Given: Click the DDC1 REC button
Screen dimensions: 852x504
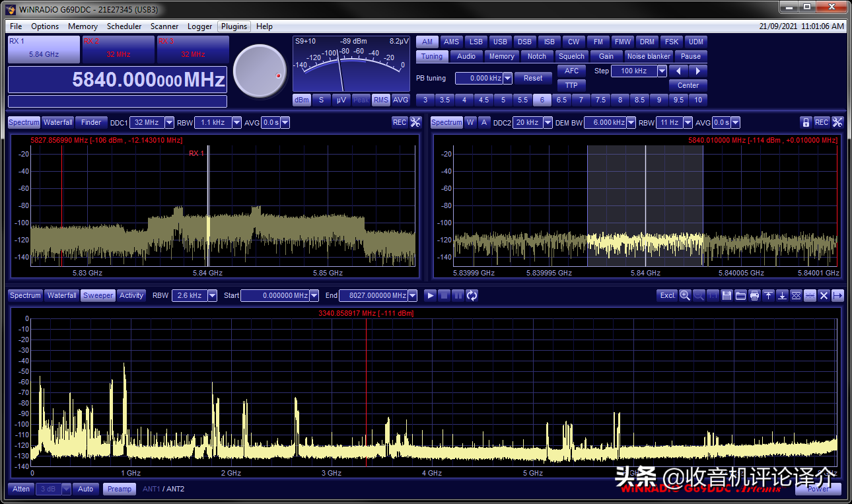Looking at the screenshot, I should (x=400, y=122).
